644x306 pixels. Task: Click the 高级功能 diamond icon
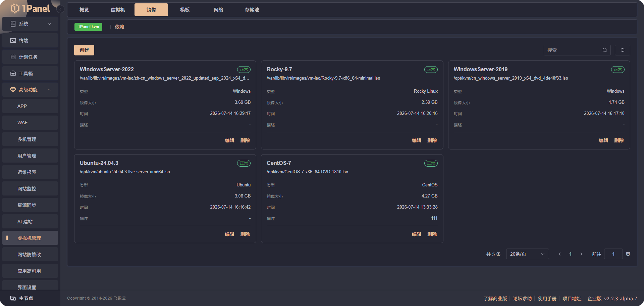(13, 90)
